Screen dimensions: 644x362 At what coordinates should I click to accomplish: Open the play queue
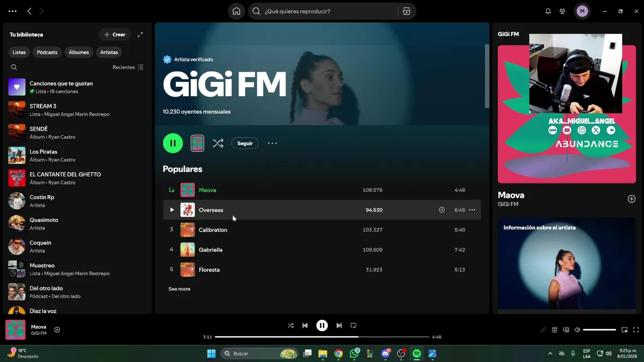point(554,330)
